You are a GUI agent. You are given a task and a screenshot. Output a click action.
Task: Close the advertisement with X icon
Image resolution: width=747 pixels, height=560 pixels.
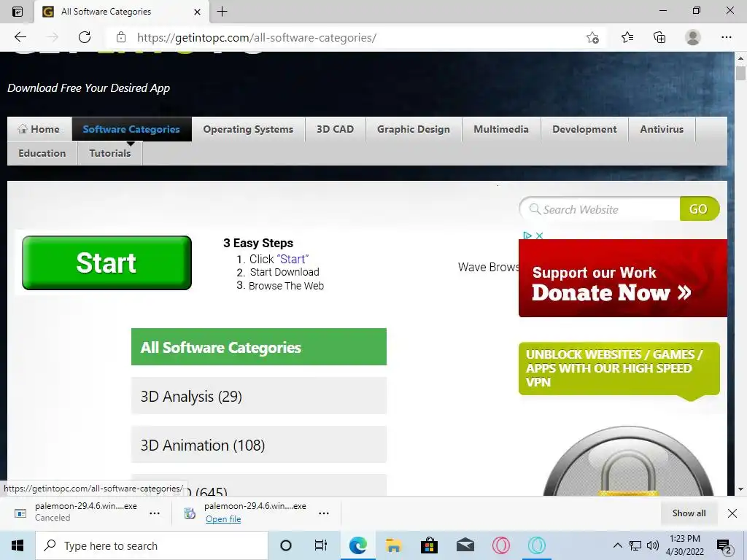tap(539, 236)
